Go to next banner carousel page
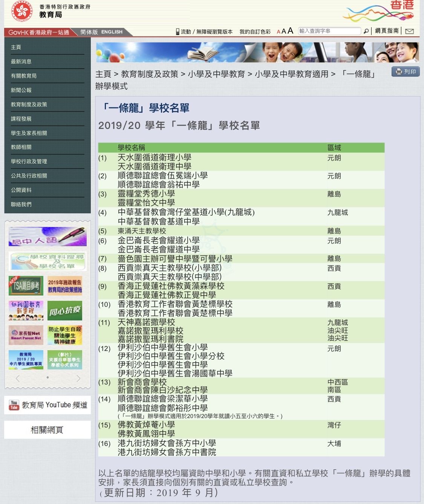The width and height of the screenshot is (424, 504). (x=78, y=378)
